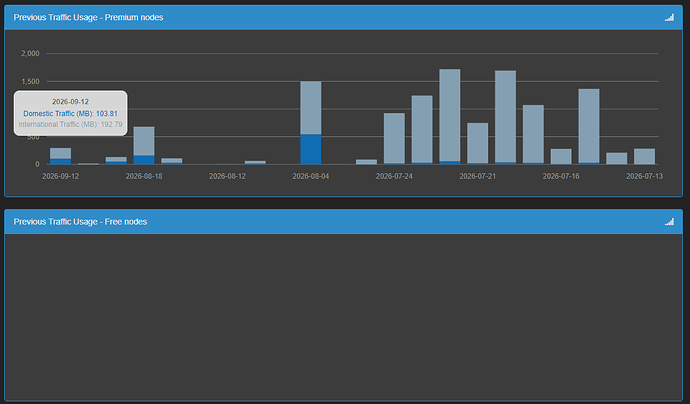Click light international segment of 2026-08-04 bar
Screen dimensions: 690x404
coord(311,108)
